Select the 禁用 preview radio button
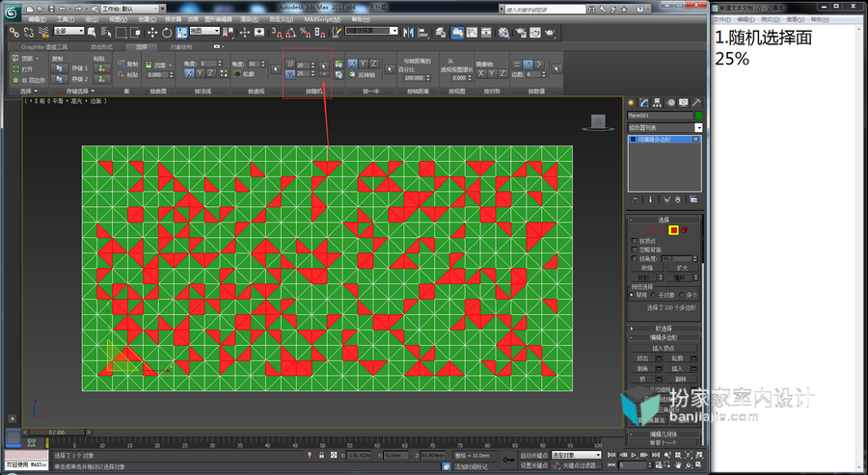The width and height of the screenshot is (868, 475). click(631, 295)
